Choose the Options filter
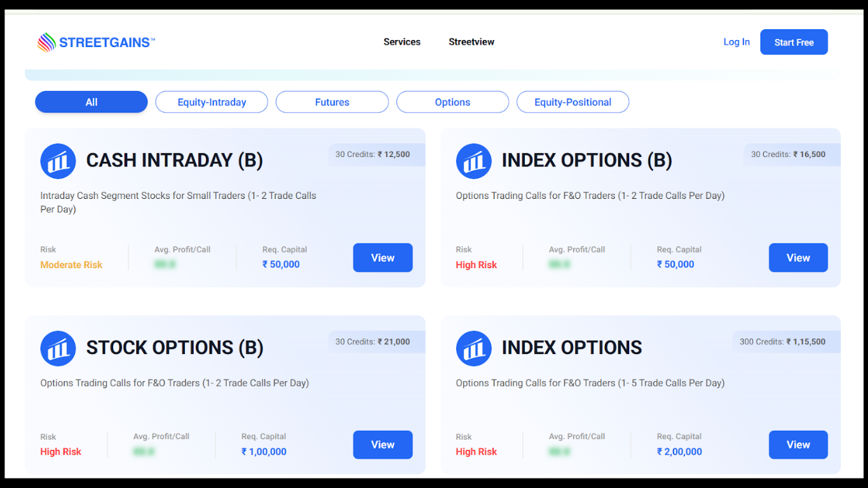868x488 pixels. (x=452, y=102)
